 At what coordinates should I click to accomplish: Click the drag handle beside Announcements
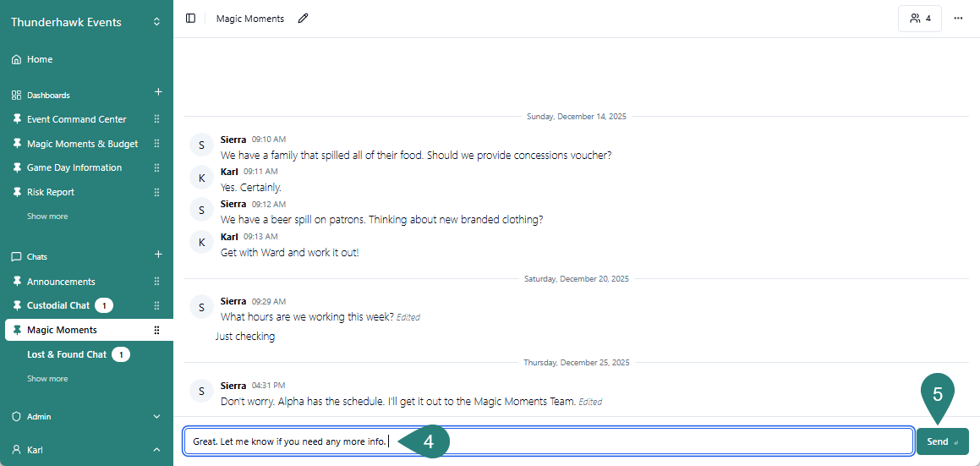click(x=156, y=282)
